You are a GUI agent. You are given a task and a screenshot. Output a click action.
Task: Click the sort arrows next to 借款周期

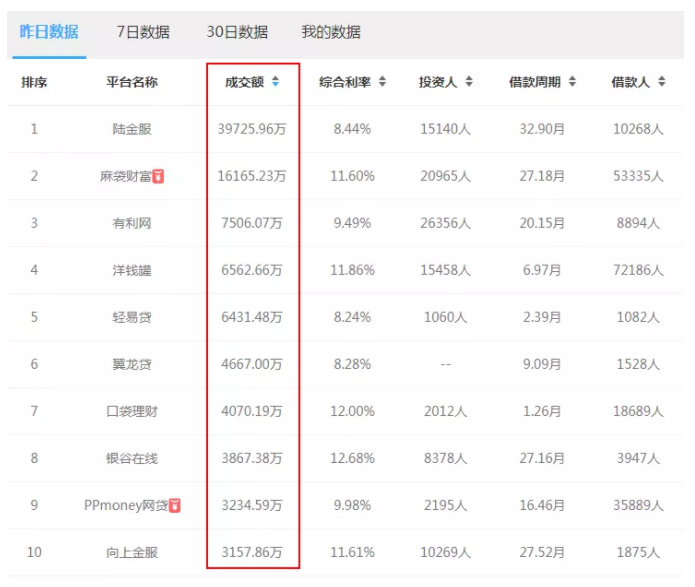click(572, 82)
